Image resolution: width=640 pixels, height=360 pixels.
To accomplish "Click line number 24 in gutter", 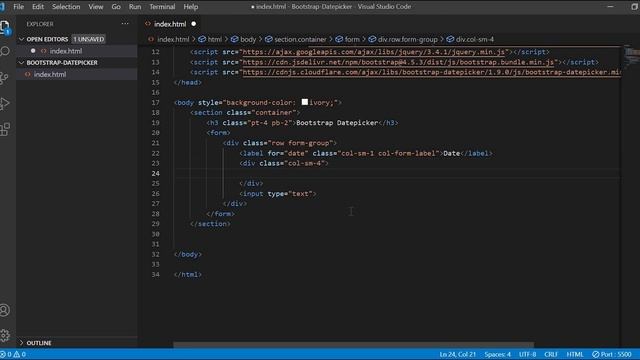I will 156,173.
